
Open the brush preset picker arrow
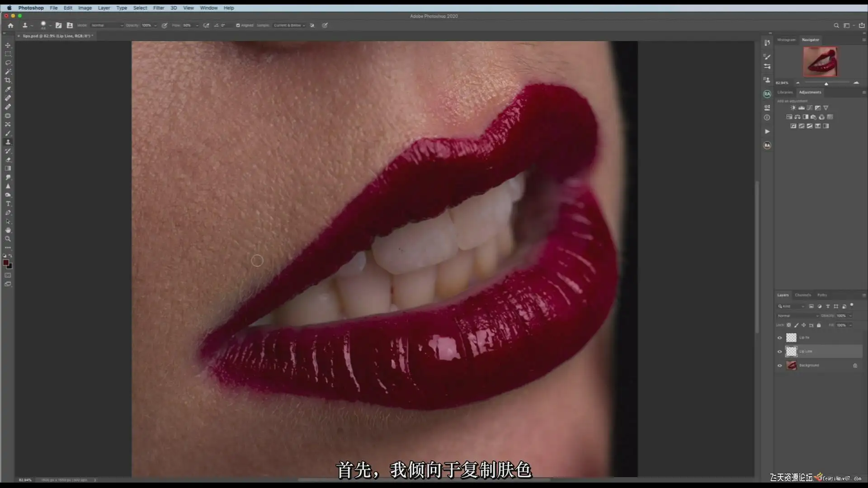(x=50, y=25)
